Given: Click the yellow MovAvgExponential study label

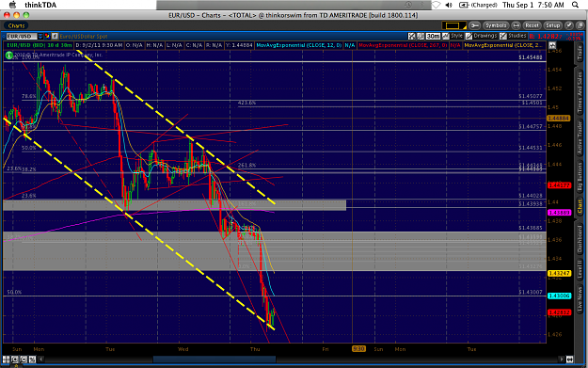Looking at the screenshot, I should (x=503, y=45).
